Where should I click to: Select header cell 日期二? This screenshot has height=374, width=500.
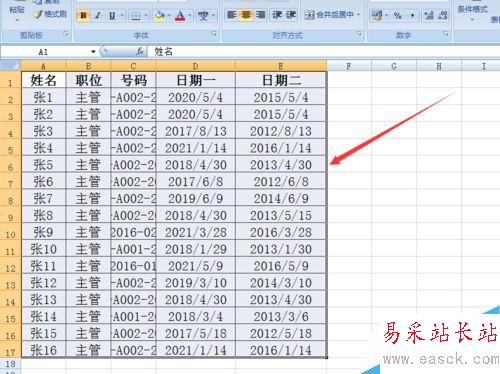click(x=281, y=80)
